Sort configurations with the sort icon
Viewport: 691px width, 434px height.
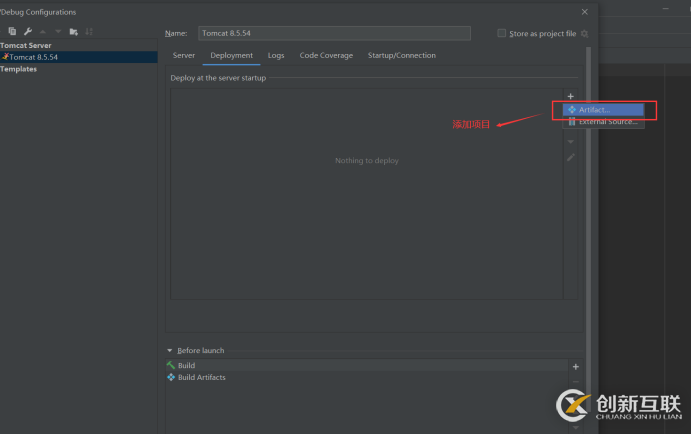pos(89,32)
